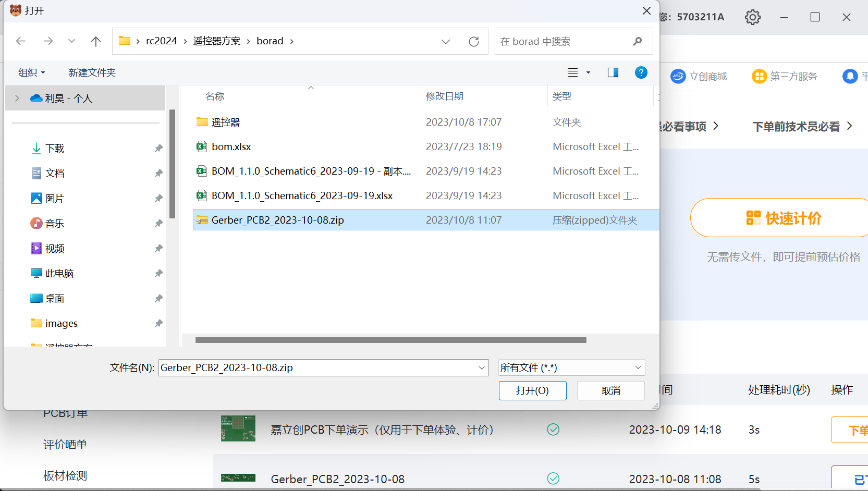The image size is (868, 491).
Task: Open 下单前技术员必看 link in background
Action: [802, 126]
